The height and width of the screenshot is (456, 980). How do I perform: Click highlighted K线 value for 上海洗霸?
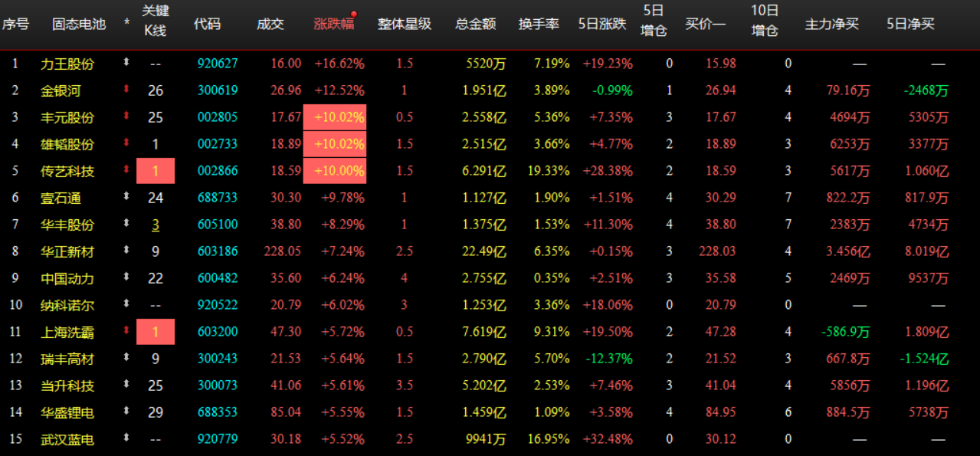click(156, 332)
